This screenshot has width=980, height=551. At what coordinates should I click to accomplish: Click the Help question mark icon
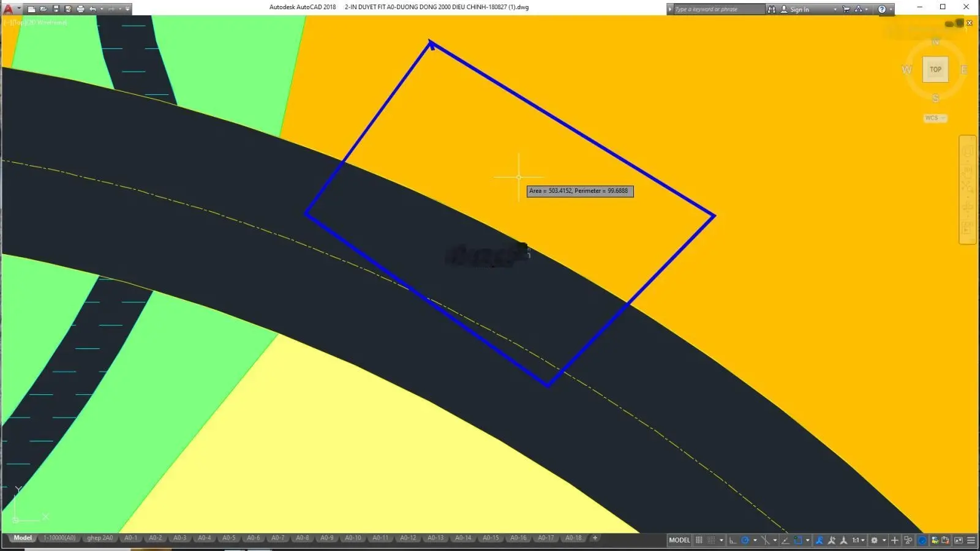click(x=882, y=9)
